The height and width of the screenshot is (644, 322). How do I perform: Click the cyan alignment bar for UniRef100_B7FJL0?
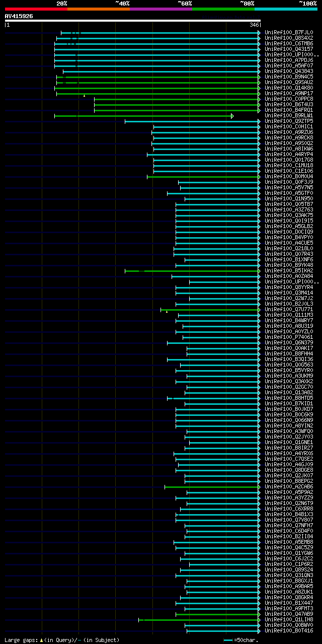pos(160,33)
